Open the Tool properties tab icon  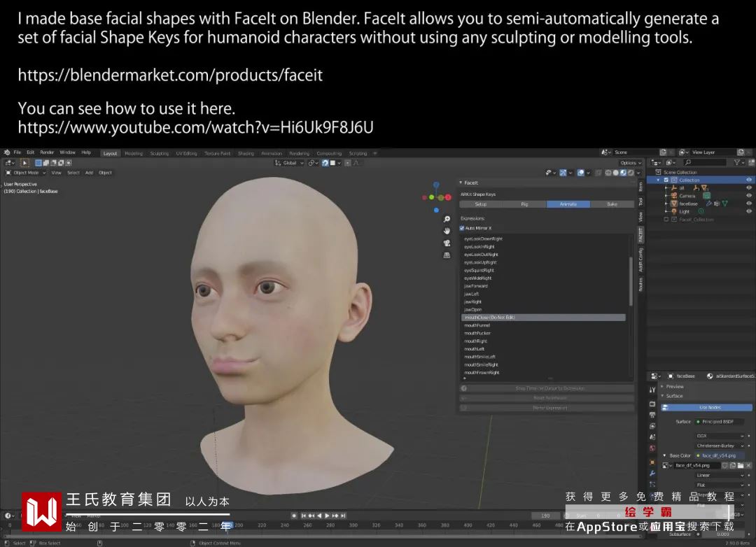pyautogui.click(x=652, y=390)
